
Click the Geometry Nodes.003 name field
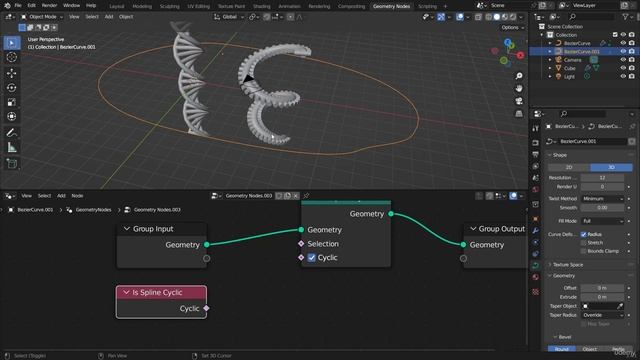[249, 196]
